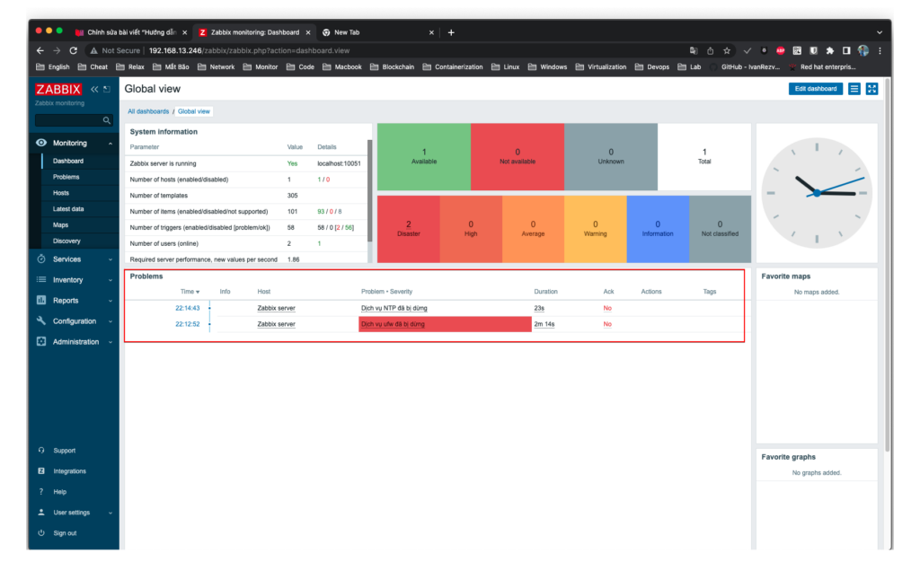Click the green Available hosts tile
Viewport: 920px width, 588px height.
pos(424,156)
